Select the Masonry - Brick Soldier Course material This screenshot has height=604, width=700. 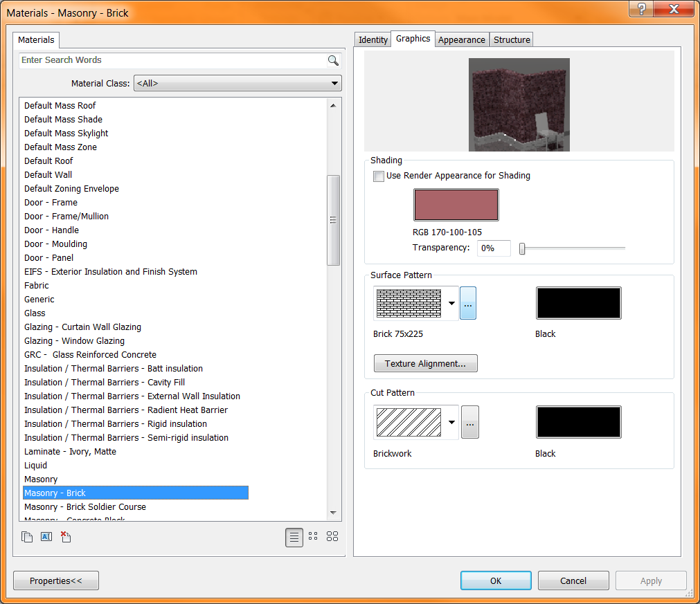[x=85, y=506]
